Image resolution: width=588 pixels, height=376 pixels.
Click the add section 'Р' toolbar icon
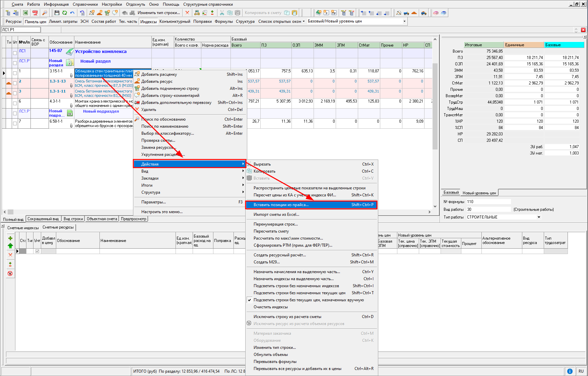[326, 13]
